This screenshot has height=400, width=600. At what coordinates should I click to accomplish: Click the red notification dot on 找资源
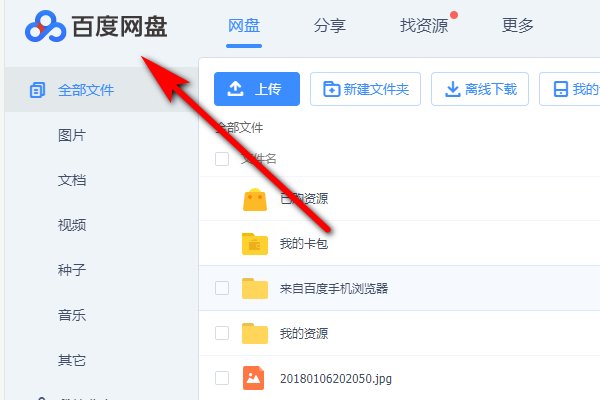click(x=454, y=15)
